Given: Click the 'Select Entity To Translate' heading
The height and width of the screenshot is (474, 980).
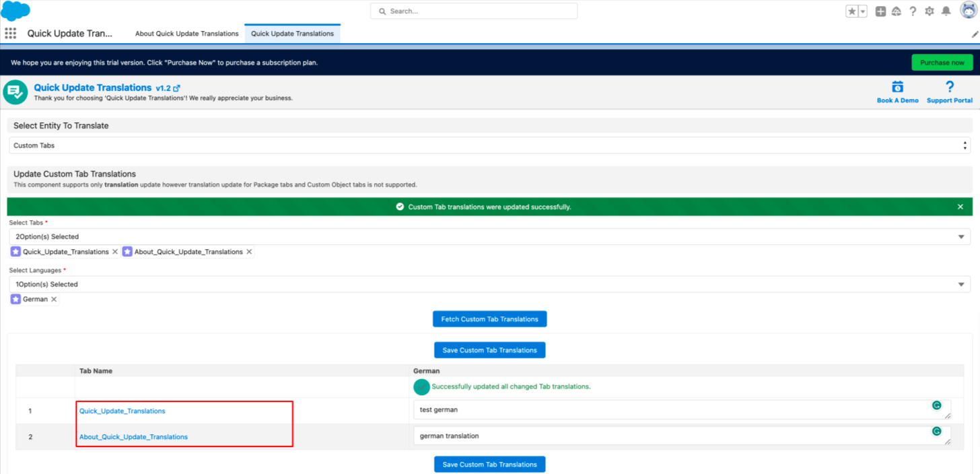Looking at the screenshot, I should (61, 126).
